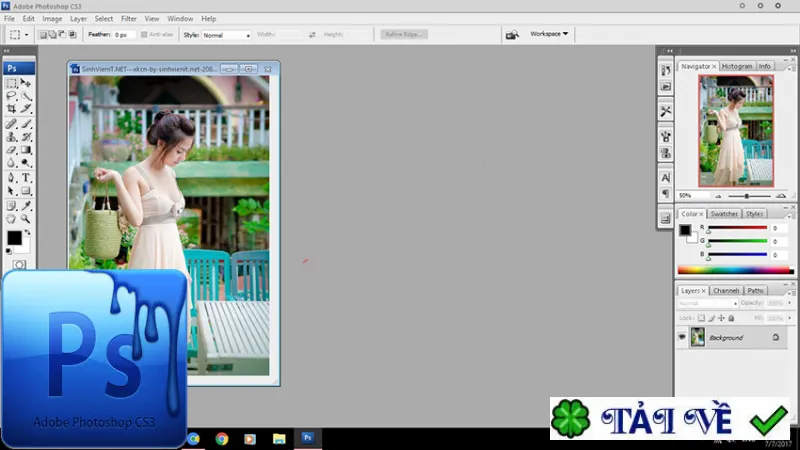Select the Eraser tool
This screenshot has height=450, width=800.
[12, 150]
